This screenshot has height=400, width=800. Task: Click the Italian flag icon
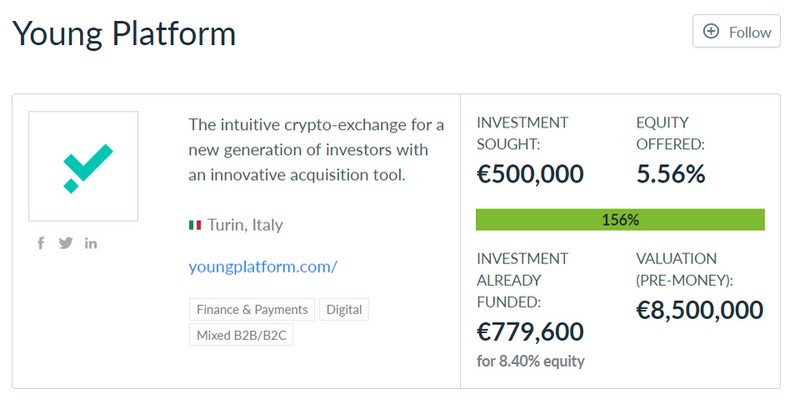click(195, 225)
